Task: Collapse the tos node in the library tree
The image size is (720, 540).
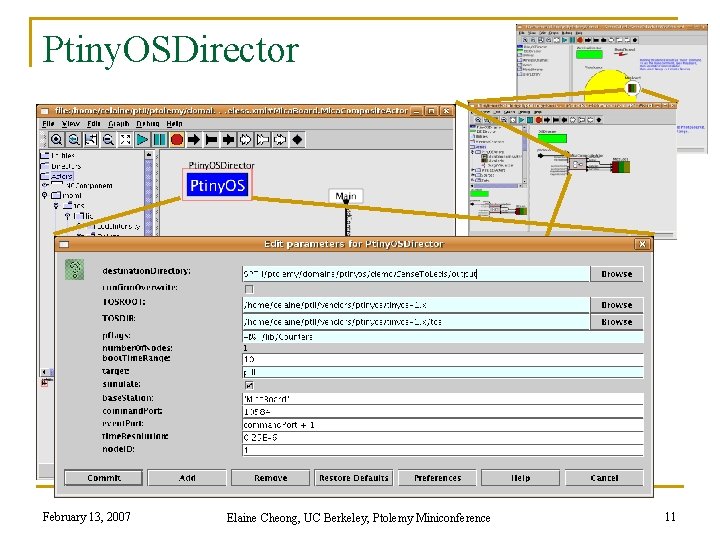Action: (56, 206)
